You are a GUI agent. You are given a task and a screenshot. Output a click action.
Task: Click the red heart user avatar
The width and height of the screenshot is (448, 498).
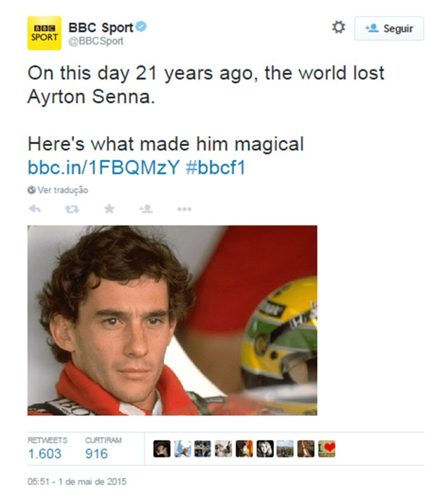tap(326, 449)
